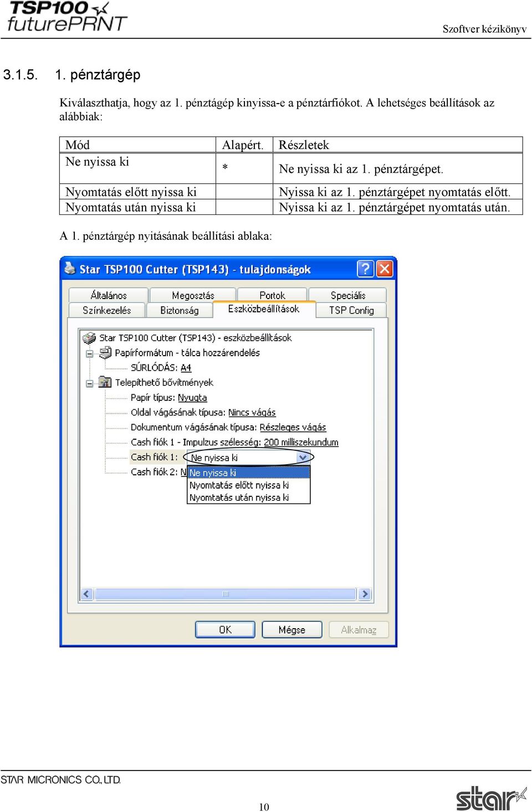Click the Nyomtatás után nyissa ki table cell
This screenshot has width=532, height=812.
137,207
